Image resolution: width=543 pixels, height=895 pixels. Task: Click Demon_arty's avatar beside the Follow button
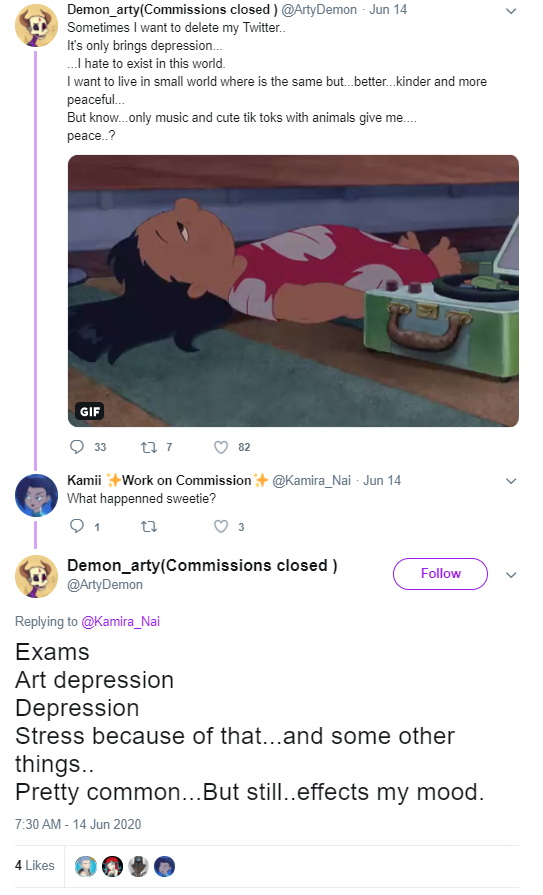pyautogui.click(x=36, y=576)
